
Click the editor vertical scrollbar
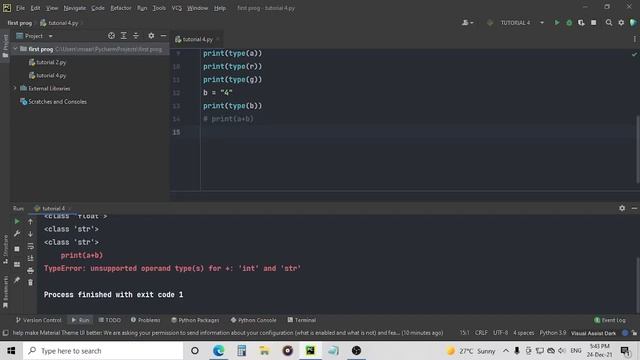click(x=637, y=149)
